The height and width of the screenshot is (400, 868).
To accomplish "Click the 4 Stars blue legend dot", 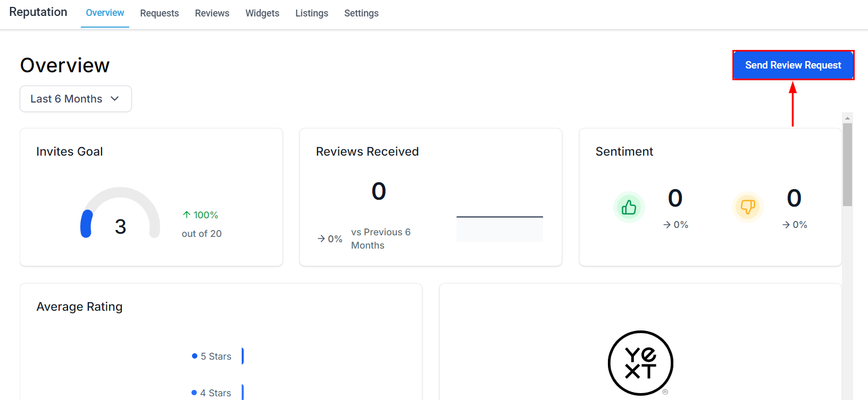I will (194, 393).
